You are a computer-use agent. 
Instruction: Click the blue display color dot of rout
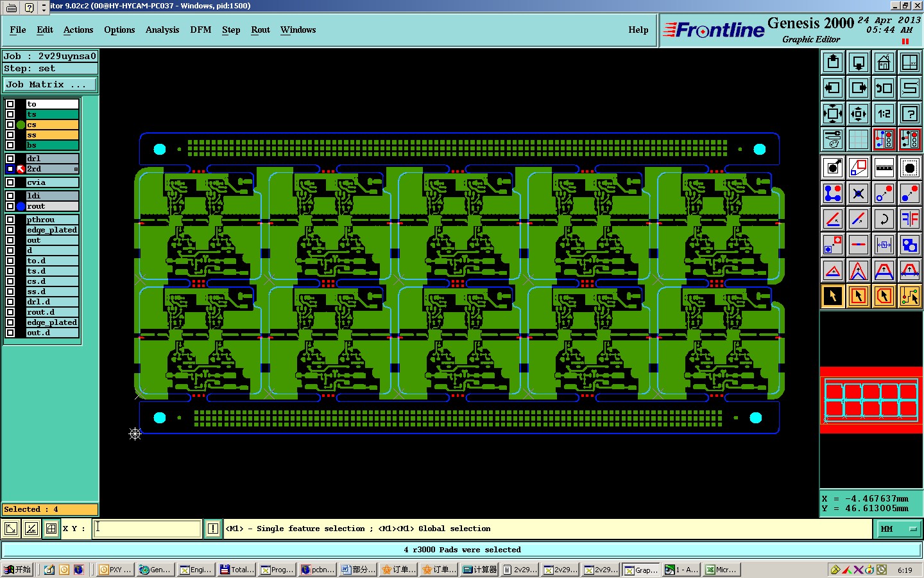(x=21, y=206)
